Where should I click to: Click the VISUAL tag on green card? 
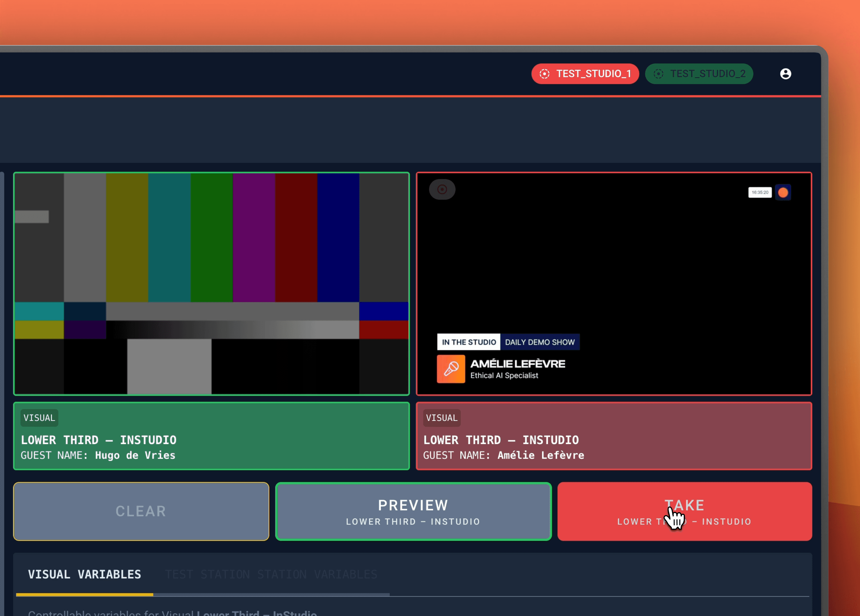(39, 418)
